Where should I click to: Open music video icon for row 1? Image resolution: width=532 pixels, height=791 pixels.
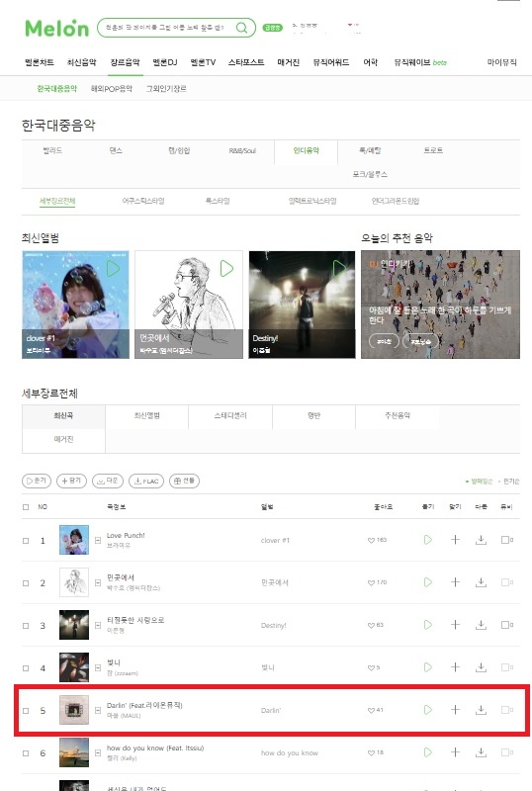pos(506,540)
